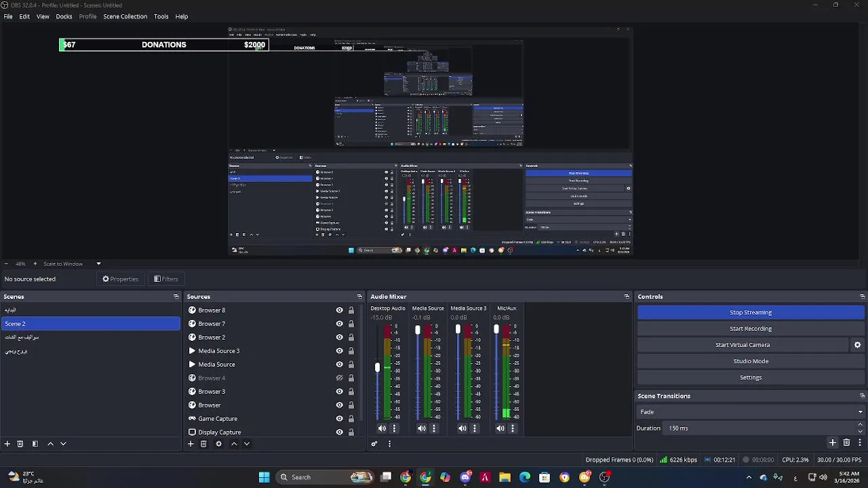Open preview scaling dropdown arrow
The image size is (868, 488).
[x=98, y=264]
